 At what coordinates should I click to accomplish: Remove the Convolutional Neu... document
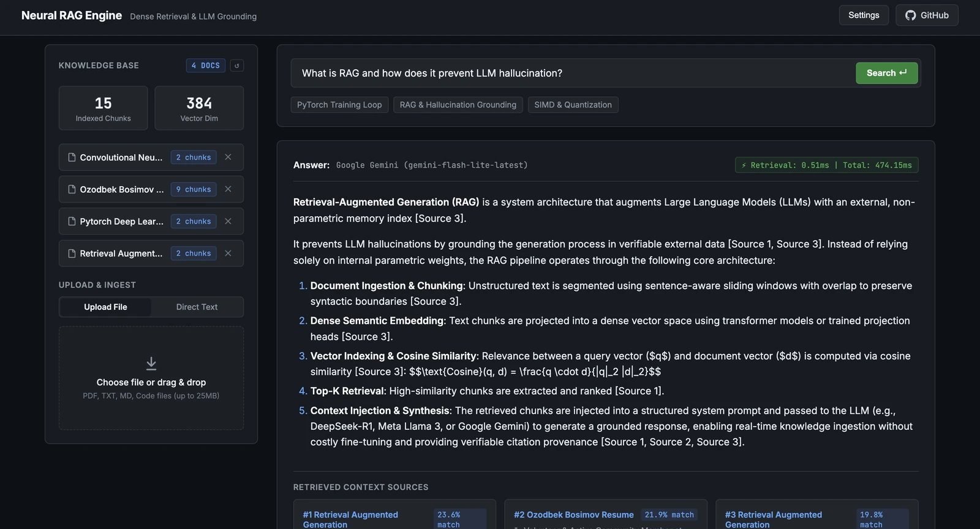(x=228, y=157)
